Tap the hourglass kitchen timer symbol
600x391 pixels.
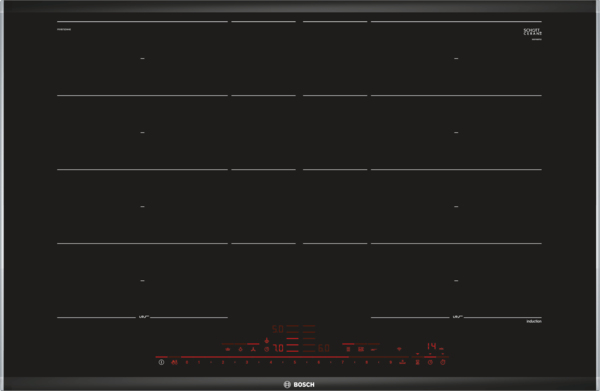[418, 362]
